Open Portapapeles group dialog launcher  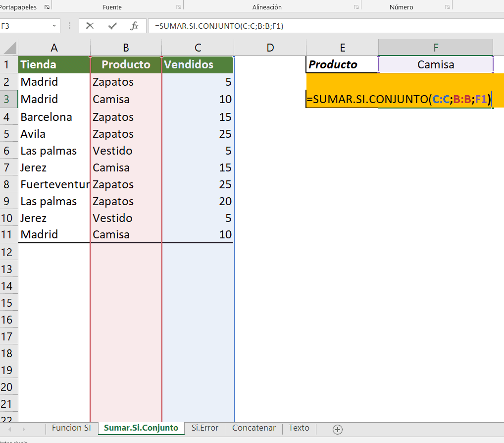tap(47, 7)
